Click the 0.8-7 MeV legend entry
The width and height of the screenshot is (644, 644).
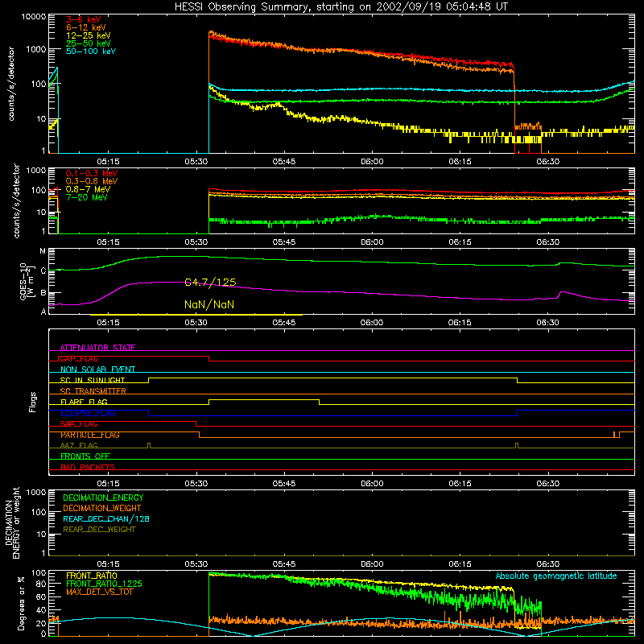tap(88, 189)
